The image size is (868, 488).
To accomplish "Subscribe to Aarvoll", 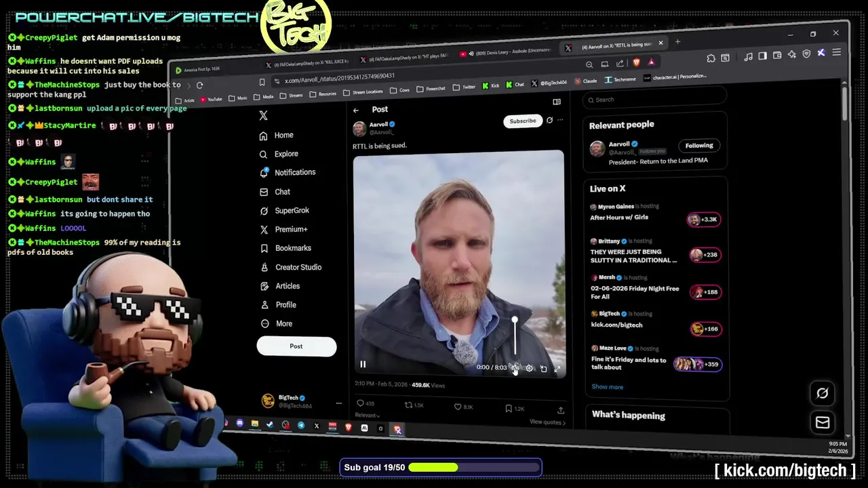I will (523, 121).
